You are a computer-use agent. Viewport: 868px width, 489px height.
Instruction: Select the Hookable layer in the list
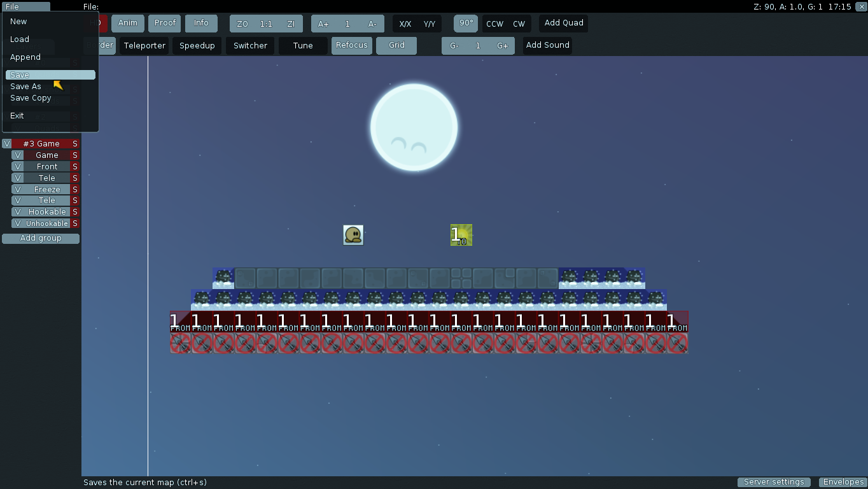47,212
